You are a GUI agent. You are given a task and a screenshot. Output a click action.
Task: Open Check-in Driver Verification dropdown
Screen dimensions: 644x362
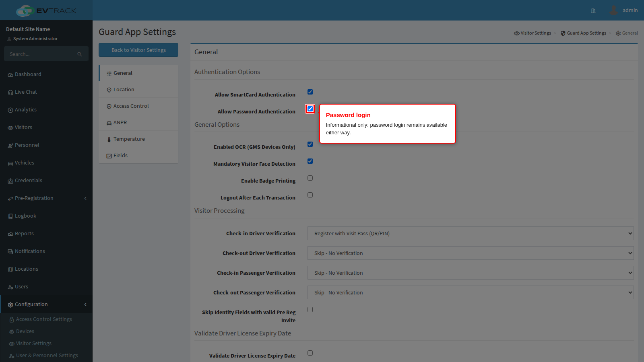coord(471,233)
